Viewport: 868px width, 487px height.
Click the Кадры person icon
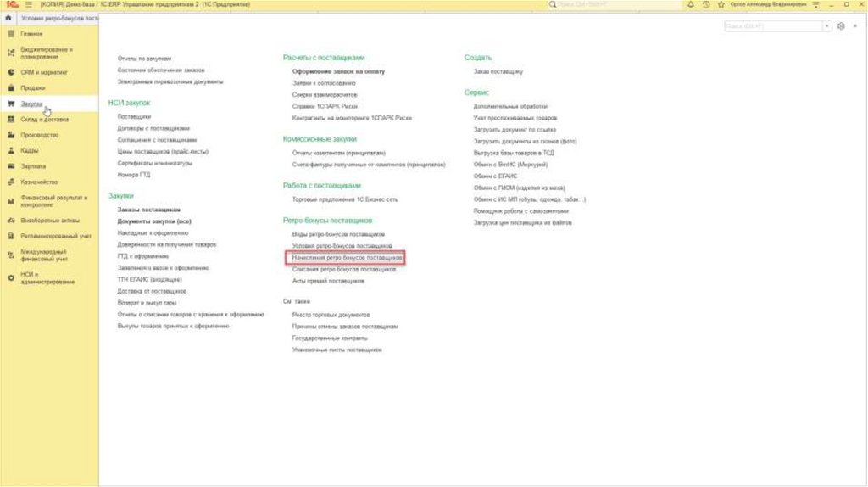click(x=11, y=150)
